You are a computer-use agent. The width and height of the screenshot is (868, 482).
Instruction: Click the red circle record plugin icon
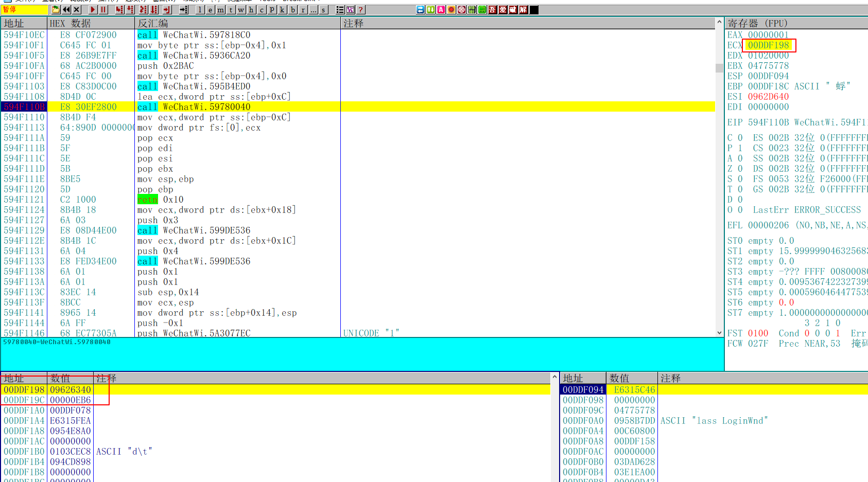tap(452, 10)
